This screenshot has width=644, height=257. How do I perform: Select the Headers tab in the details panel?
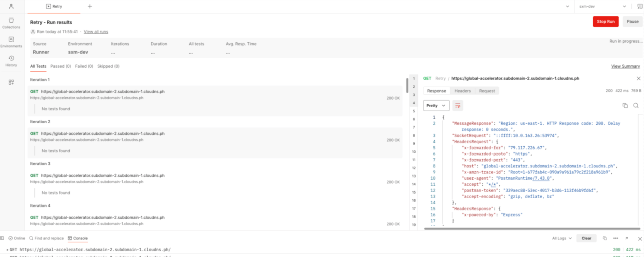(x=463, y=91)
